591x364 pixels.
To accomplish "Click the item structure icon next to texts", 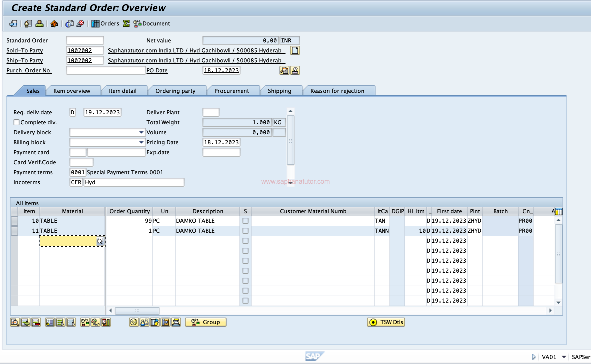I will pyautogui.click(x=165, y=322).
